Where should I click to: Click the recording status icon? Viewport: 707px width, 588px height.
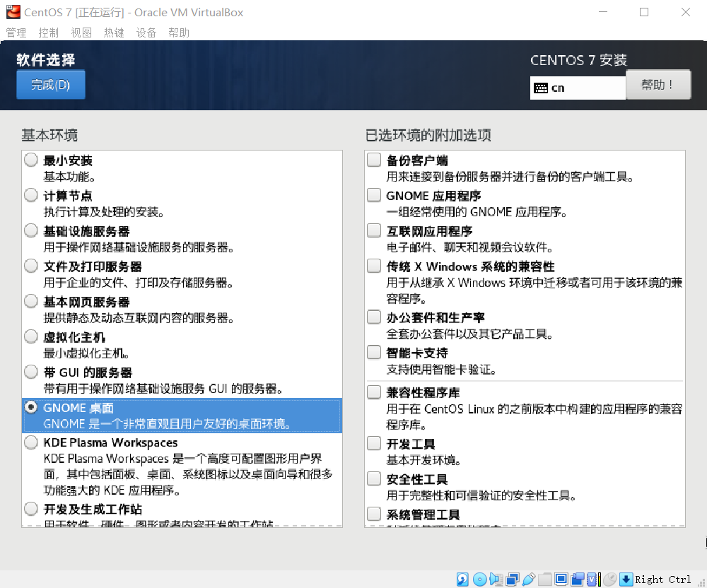click(577, 579)
